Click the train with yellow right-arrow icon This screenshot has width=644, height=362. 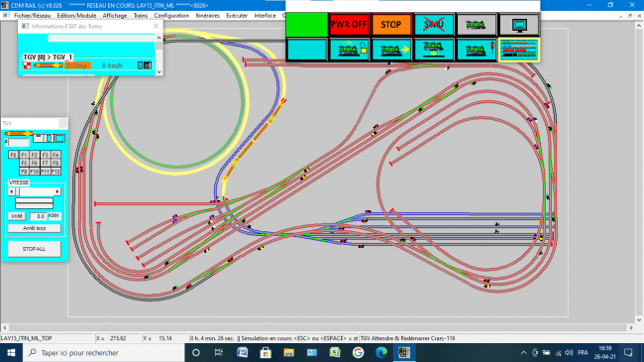[x=391, y=50]
